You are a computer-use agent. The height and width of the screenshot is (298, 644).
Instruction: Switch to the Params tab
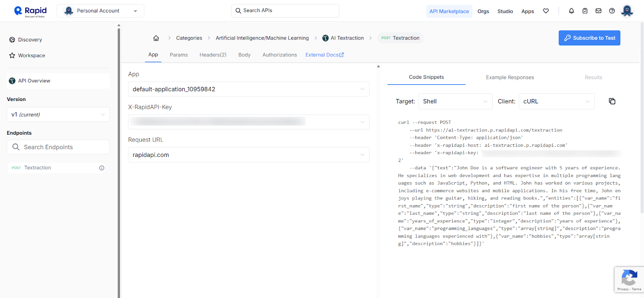click(x=179, y=55)
